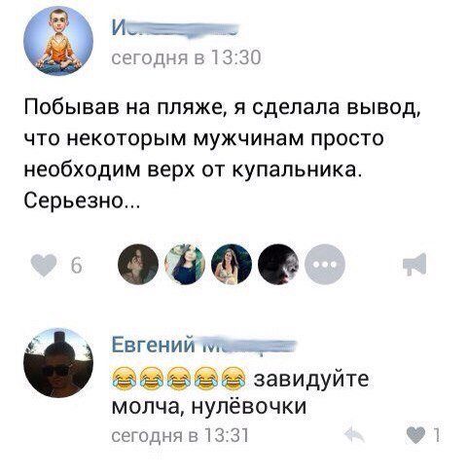
Task: Open the post author's cartoon meditating avatar
Action: pos(58,41)
